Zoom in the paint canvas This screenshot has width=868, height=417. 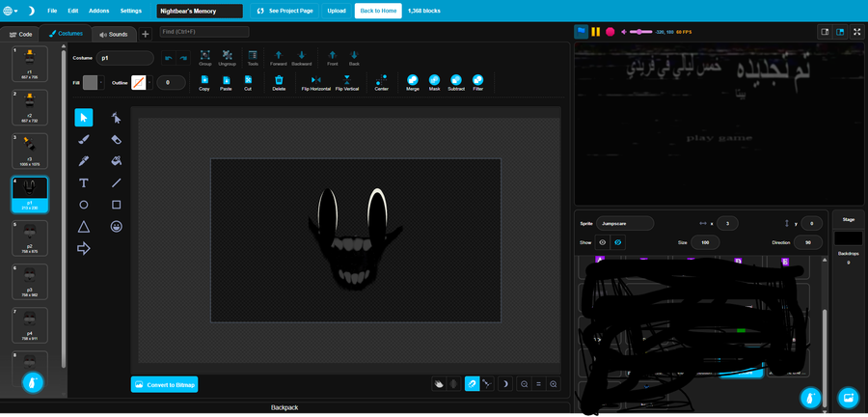tap(553, 384)
